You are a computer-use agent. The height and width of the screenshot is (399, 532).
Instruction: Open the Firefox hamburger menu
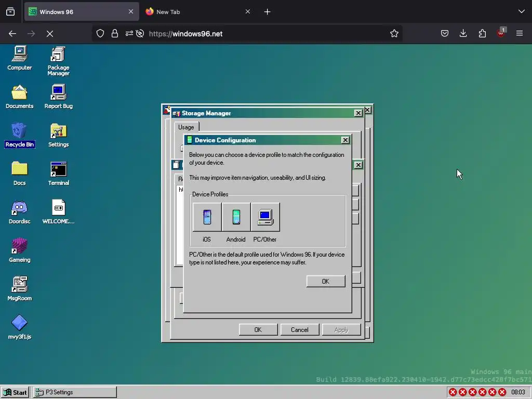(x=520, y=34)
